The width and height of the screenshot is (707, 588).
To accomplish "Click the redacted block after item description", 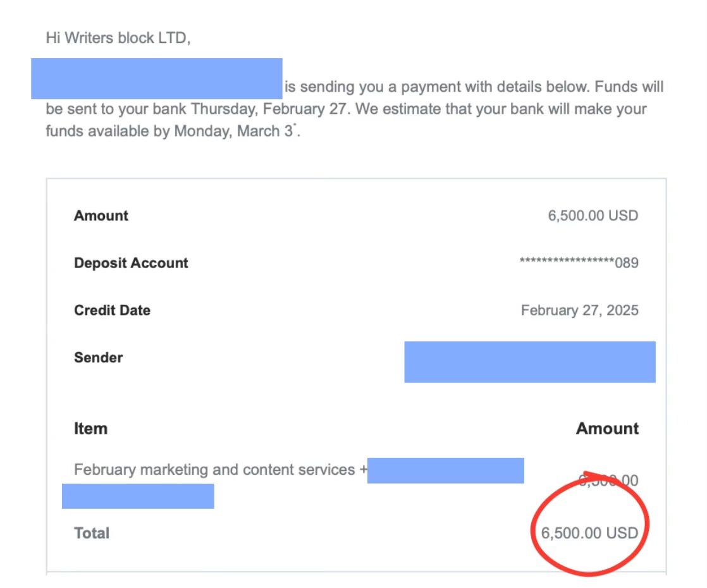I will tap(446, 471).
